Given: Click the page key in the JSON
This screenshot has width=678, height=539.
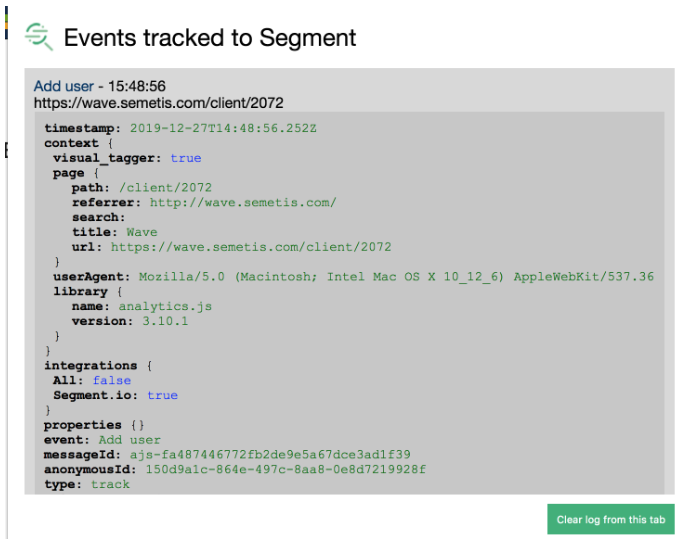Looking at the screenshot, I should point(68,173).
